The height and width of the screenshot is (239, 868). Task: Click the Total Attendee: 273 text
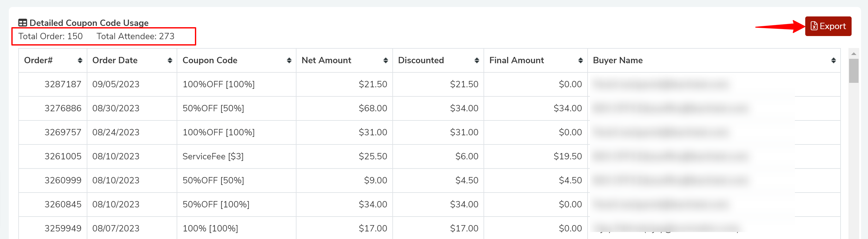pyautogui.click(x=135, y=36)
